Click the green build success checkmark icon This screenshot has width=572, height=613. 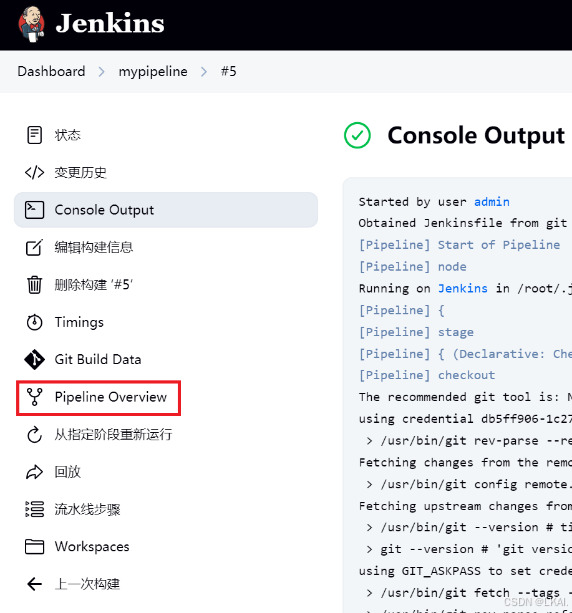(357, 135)
